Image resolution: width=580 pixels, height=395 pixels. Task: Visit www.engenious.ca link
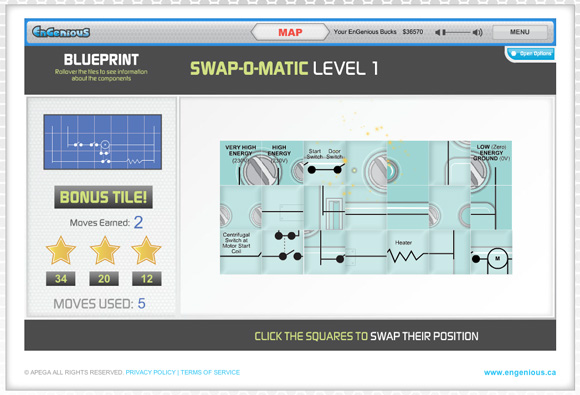(520, 372)
